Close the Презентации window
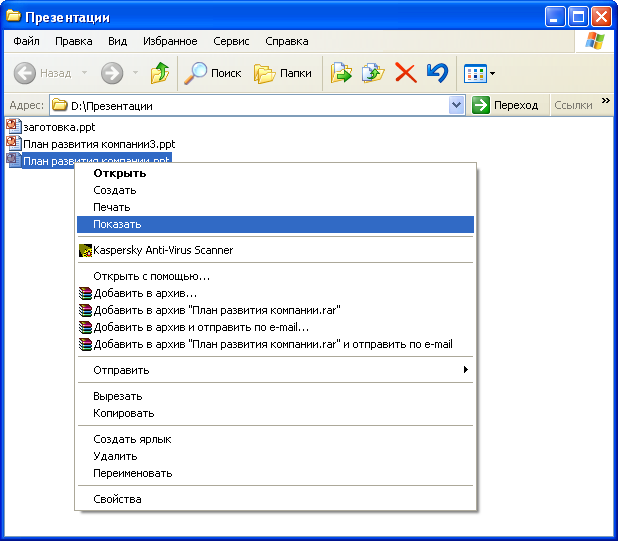Screen dimensions: 618x541 click(601, 17)
